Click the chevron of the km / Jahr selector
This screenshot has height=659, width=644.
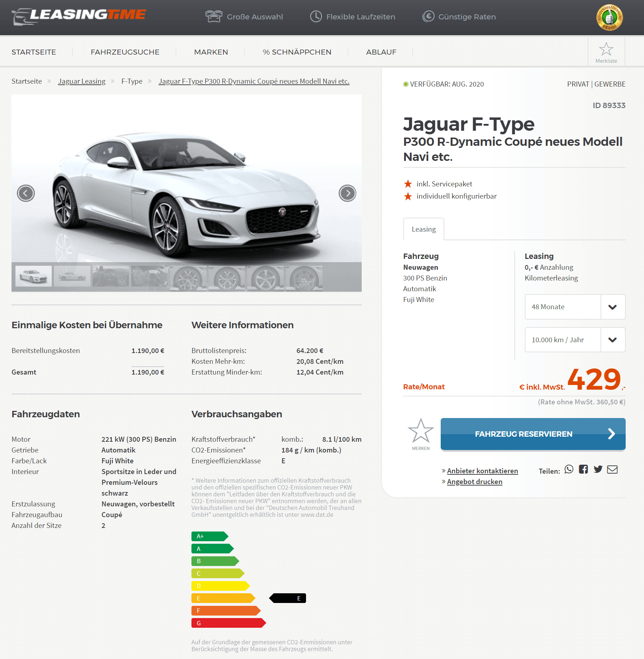point(613,340)
